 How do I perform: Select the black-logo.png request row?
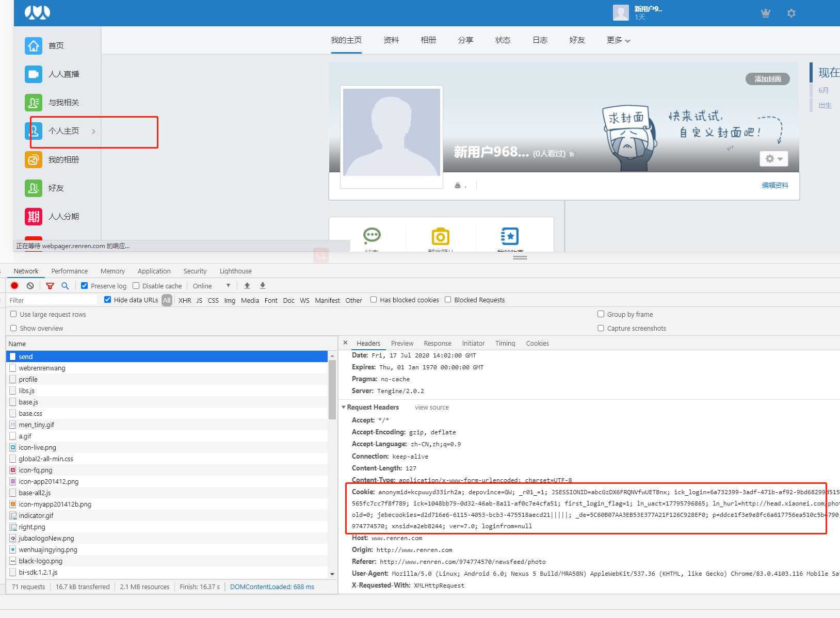tap(167, 561)
